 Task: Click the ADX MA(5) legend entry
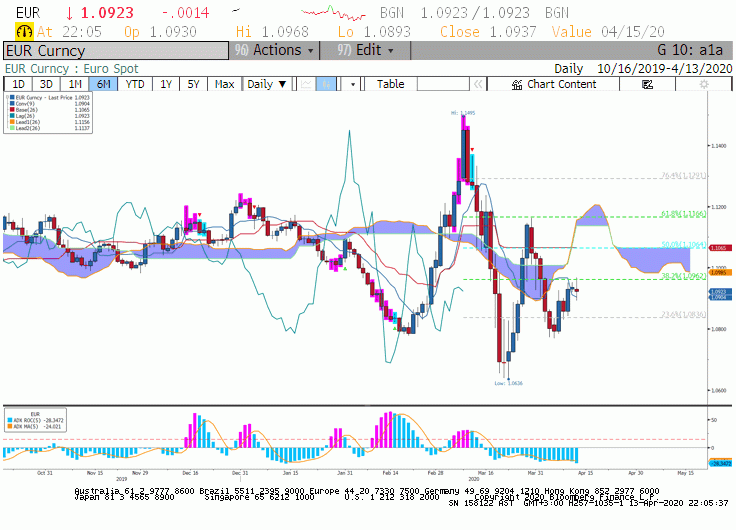point(34,427)
